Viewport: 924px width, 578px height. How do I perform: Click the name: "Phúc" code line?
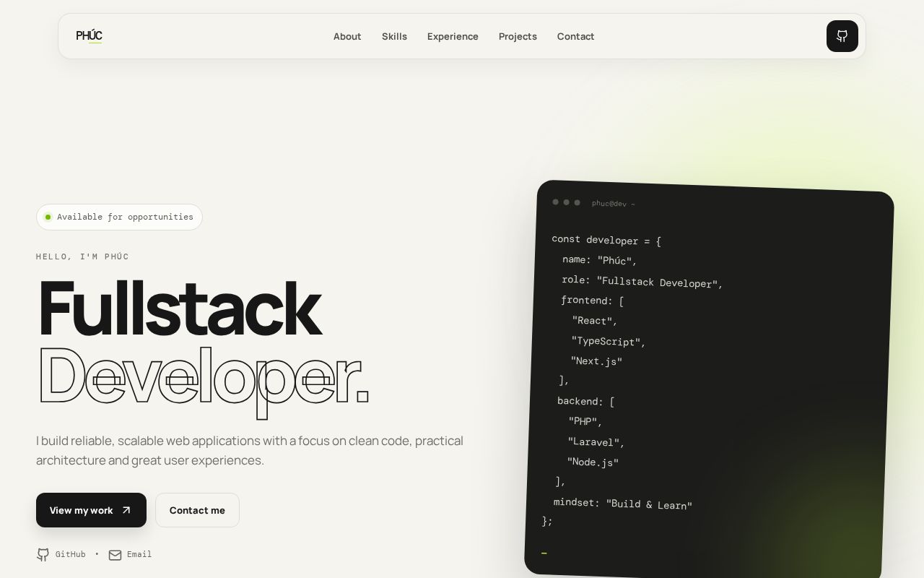(600, 260)
